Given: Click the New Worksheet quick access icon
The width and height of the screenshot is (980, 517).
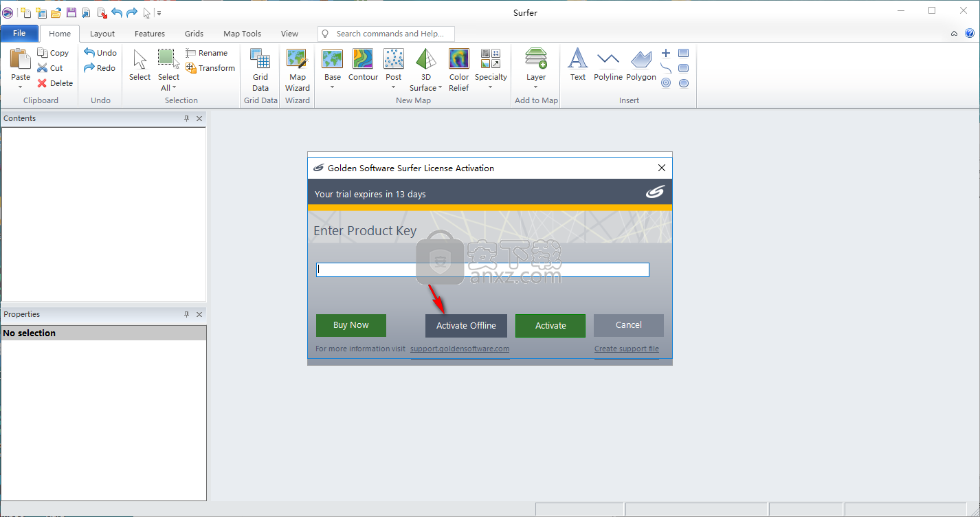Looking at the screenshot, I should pyautogui.click(x=41, y=12).
